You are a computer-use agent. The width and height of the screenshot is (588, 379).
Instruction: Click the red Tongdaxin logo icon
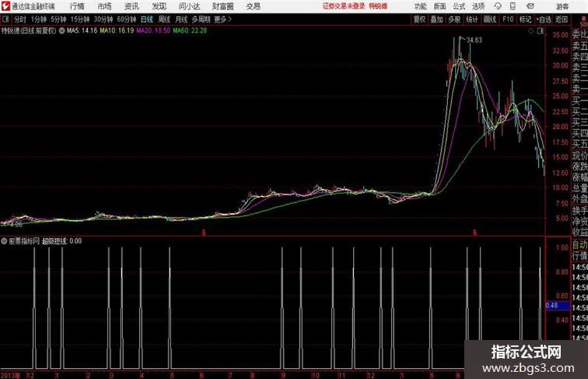coord(5,6)
